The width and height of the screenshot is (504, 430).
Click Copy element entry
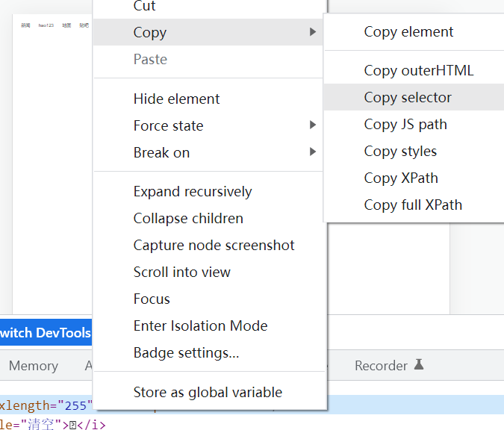coord(408,32)
